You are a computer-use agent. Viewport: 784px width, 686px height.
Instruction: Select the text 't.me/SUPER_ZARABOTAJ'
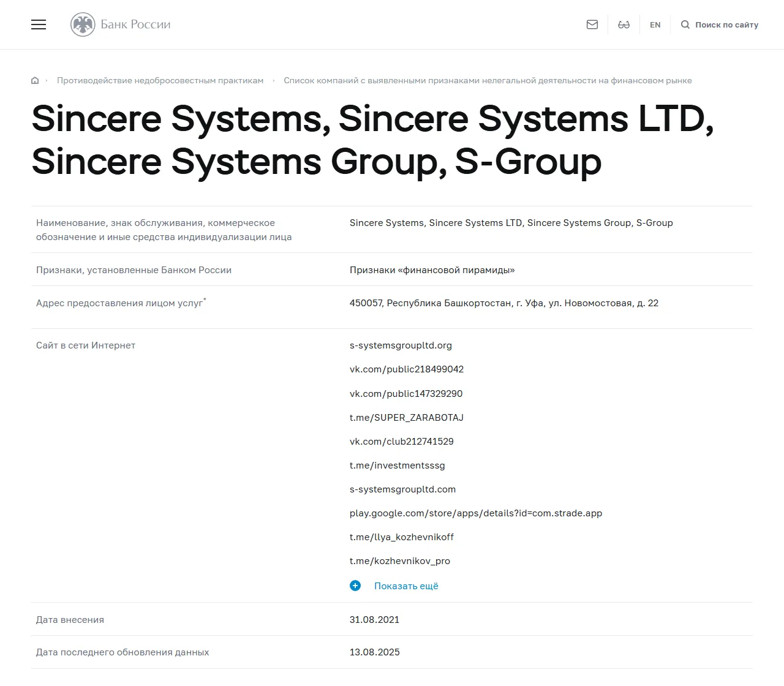(407, 417)
